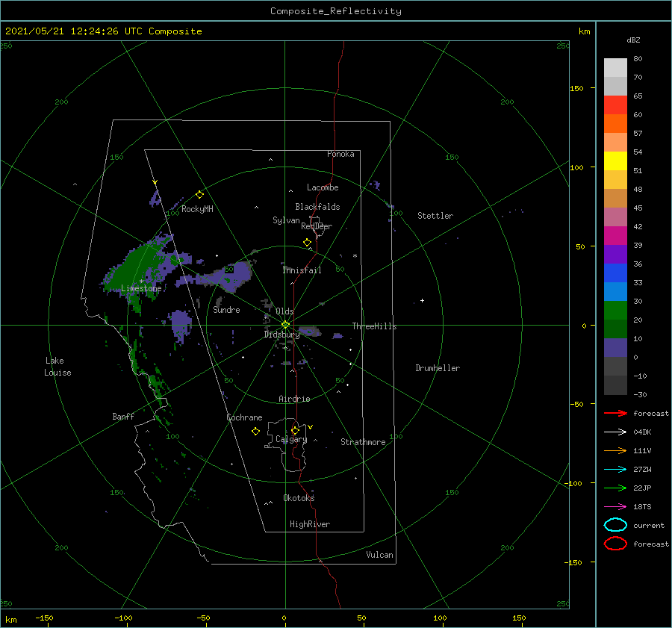The height and width of the screenshot is (628, 672).
Task: Click the Stettler label
Action: click(435, 216)
